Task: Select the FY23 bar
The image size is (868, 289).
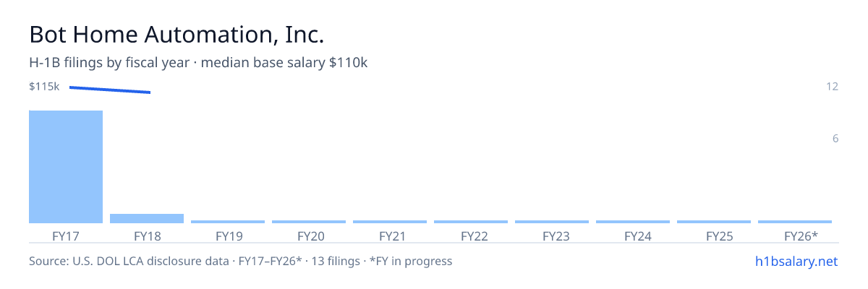Action: [x=552, y=222]
